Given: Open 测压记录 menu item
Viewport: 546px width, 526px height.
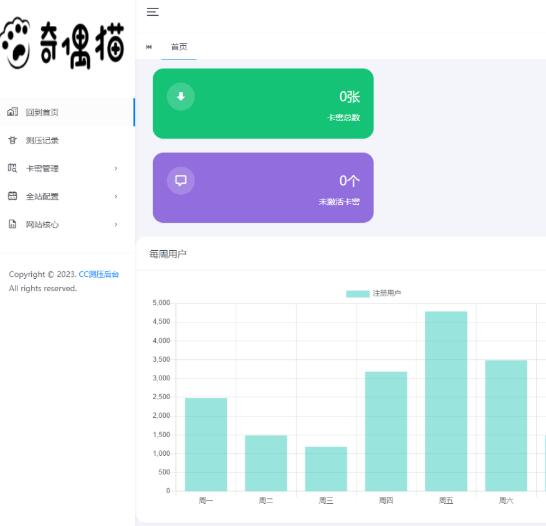Looking at the screenshot, I should (67, 140).
